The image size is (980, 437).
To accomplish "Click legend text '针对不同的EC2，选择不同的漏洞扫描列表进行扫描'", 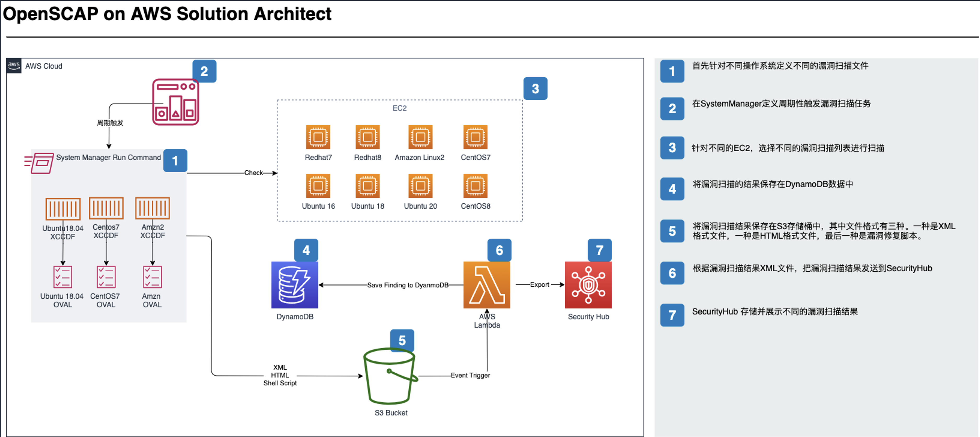I will click(x=788, y=148).
